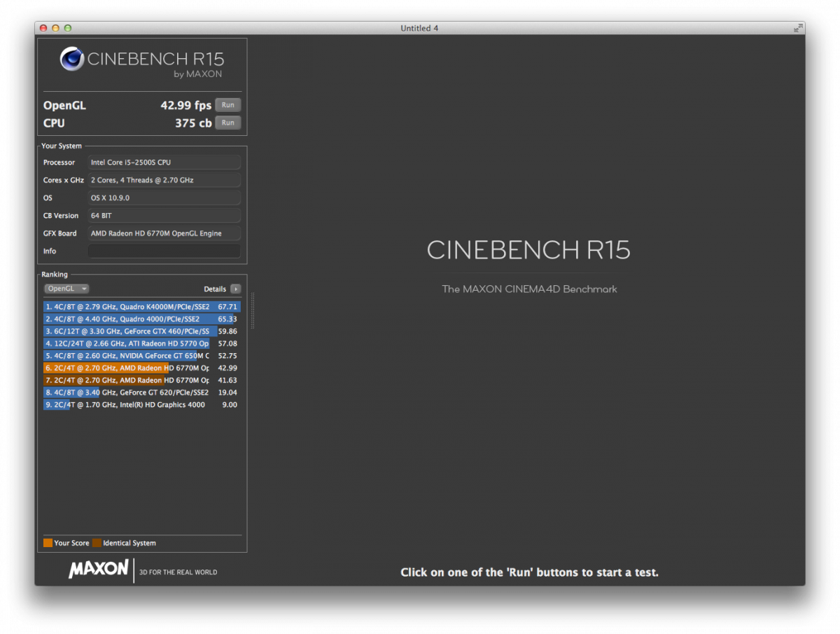Select ranking row 2 Quadro 4000
Image resolution: width=840 pixels, height=634 pixels.
point(141,319)
